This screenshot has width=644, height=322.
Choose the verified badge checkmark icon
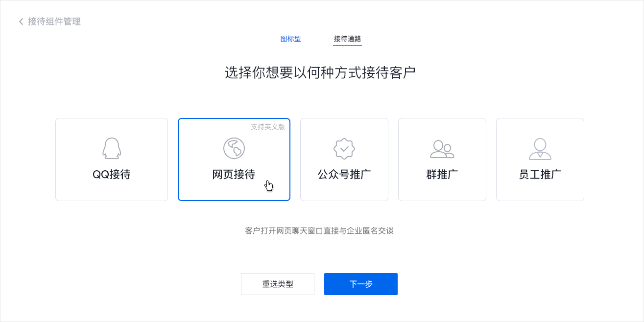tap(344, 148)
